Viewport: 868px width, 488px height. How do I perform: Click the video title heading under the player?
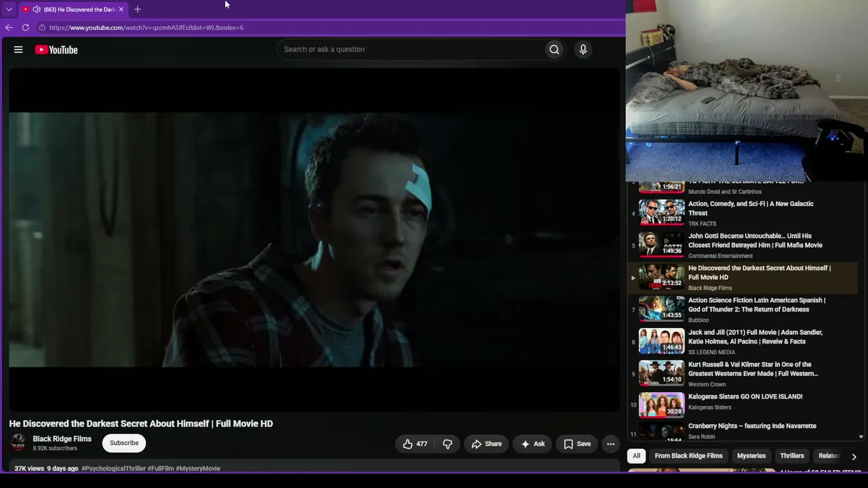[x=141, y=424]
